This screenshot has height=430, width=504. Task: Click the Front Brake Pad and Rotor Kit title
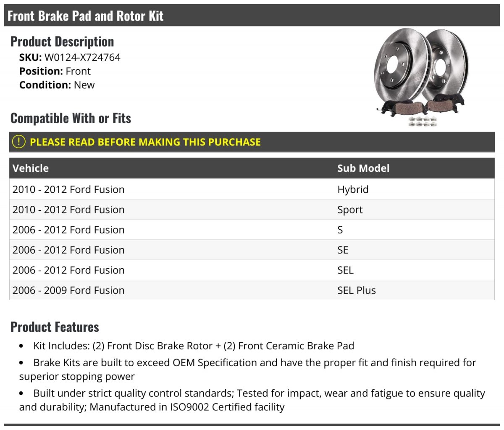point(86,16)
